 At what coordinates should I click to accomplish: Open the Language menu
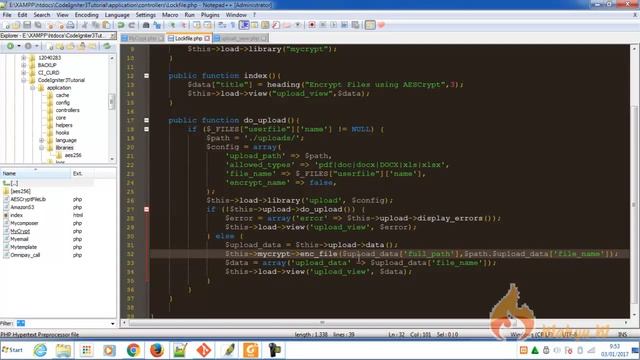(x=117, y=15)
